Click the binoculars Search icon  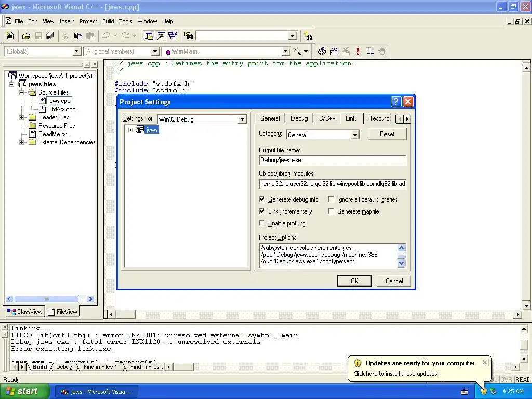click(308, 36)
